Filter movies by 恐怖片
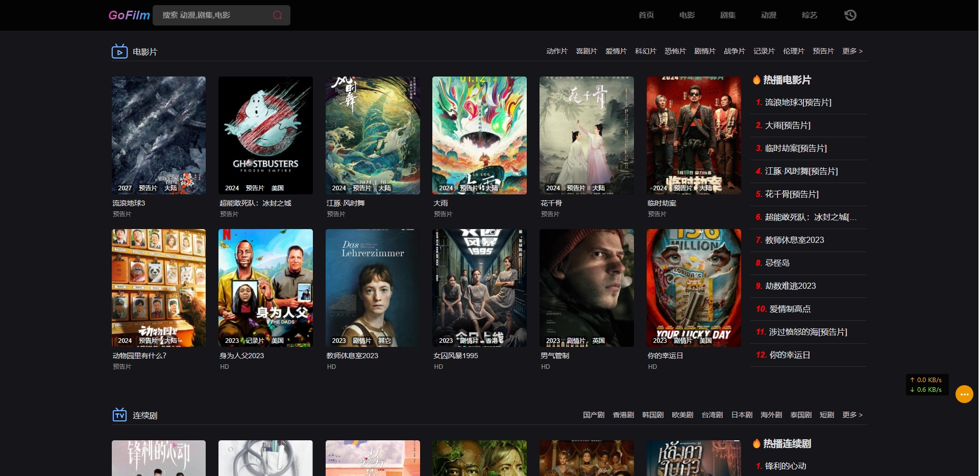This screenshot has height=476, width=980. (675, 51)
